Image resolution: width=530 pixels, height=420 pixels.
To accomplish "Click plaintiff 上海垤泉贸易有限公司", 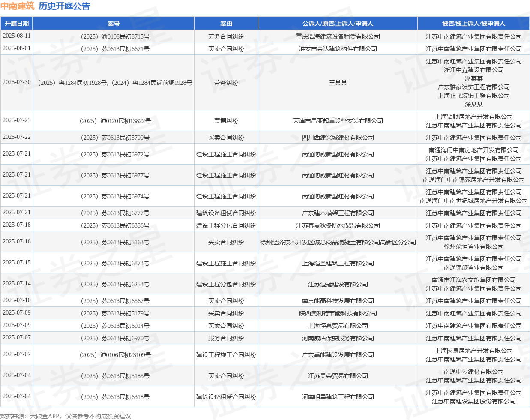I will point(338,326).
